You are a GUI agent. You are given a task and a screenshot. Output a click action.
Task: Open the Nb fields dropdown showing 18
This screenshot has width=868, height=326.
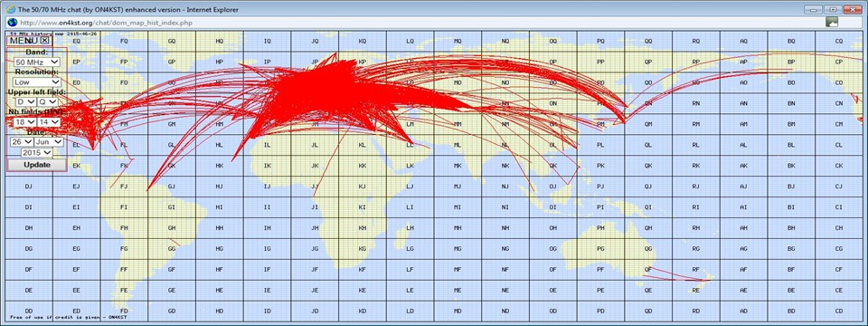tap(25, 122)
